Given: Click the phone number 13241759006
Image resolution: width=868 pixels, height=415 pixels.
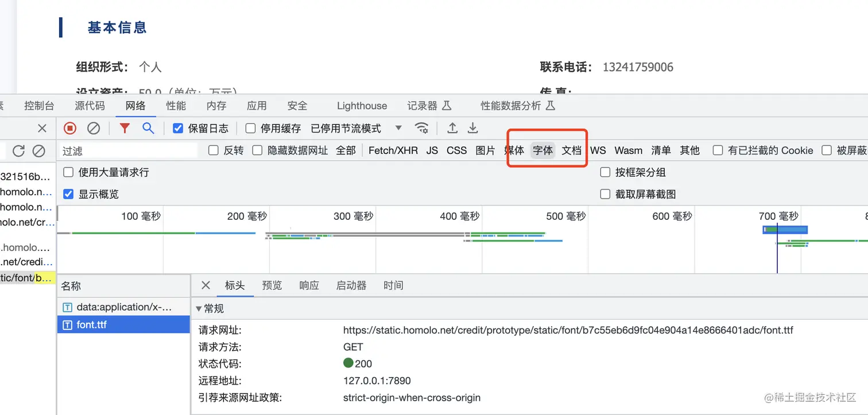Looking at the screenshot, I should [638, 67].
